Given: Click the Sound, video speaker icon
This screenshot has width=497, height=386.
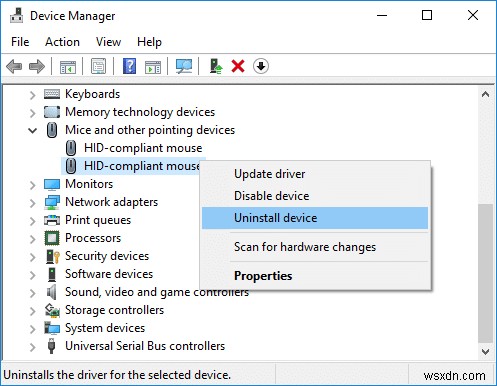Looking at the screenshot, I should (x=51, y=292).
